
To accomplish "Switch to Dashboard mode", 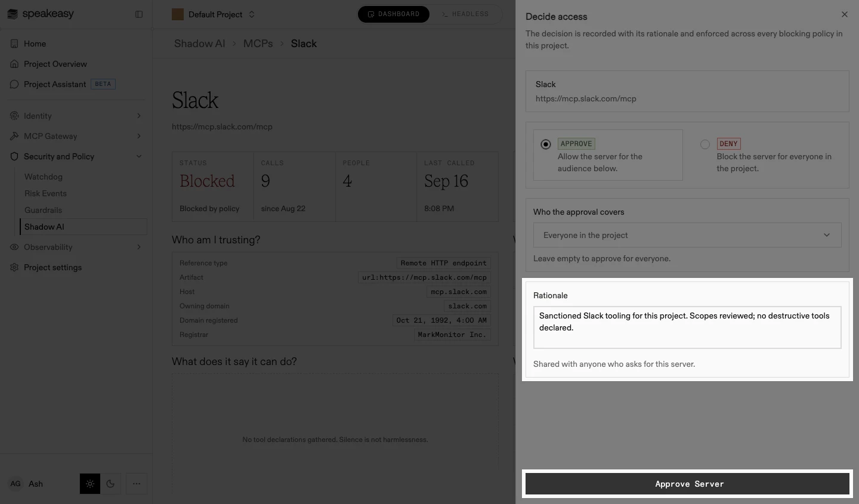I will tap(394, 14).
